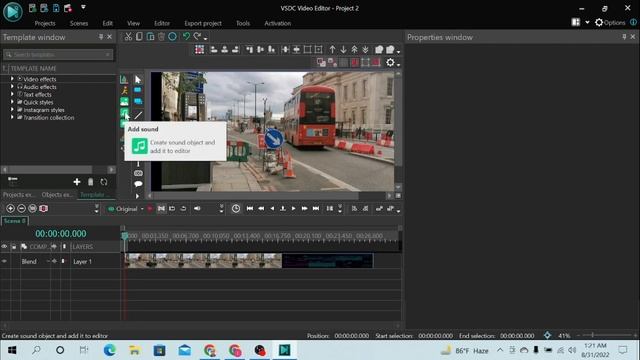640x360 pixels.
Task: Click the refresh templates icon
Action: click(x=104, y=182)
